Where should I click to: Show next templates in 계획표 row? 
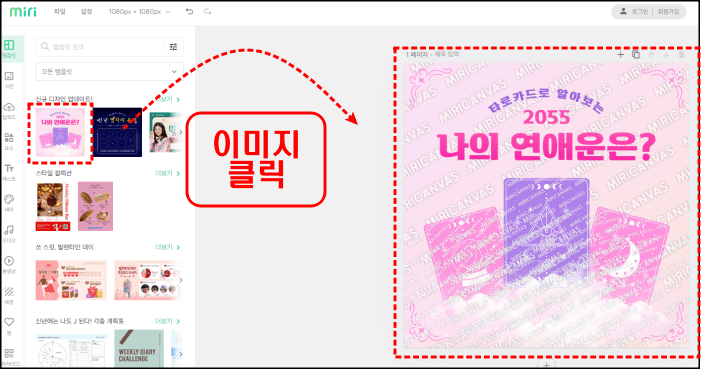pos(181,354)
